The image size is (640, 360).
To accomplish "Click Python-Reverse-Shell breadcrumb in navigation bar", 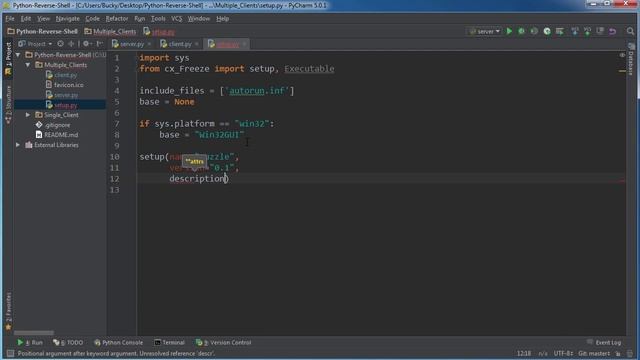I will coord(42,31).
